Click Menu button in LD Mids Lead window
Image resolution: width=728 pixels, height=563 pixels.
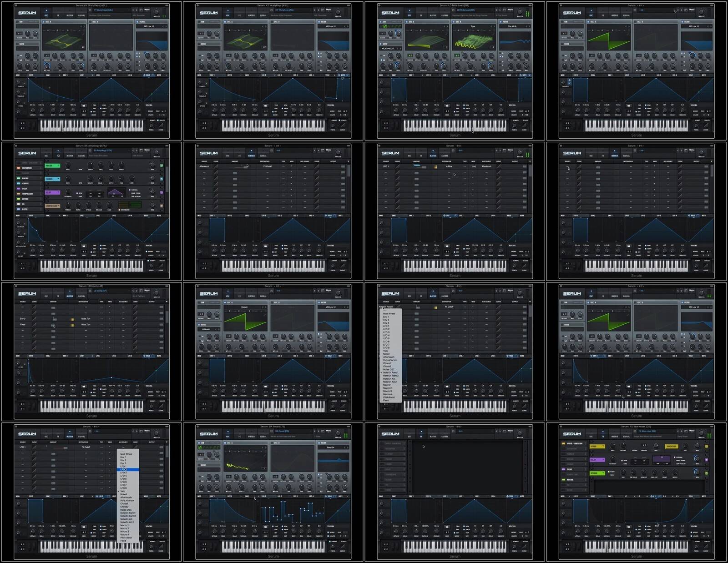point(510,10)
